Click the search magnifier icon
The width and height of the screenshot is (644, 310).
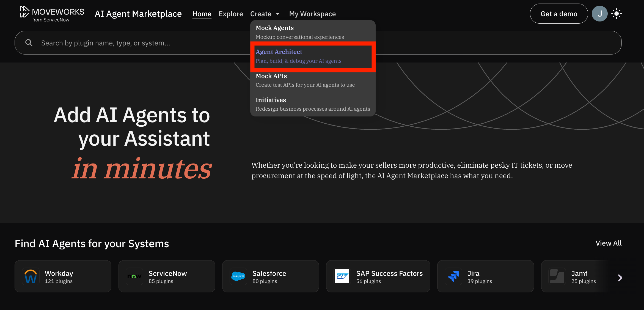(29, 43)
